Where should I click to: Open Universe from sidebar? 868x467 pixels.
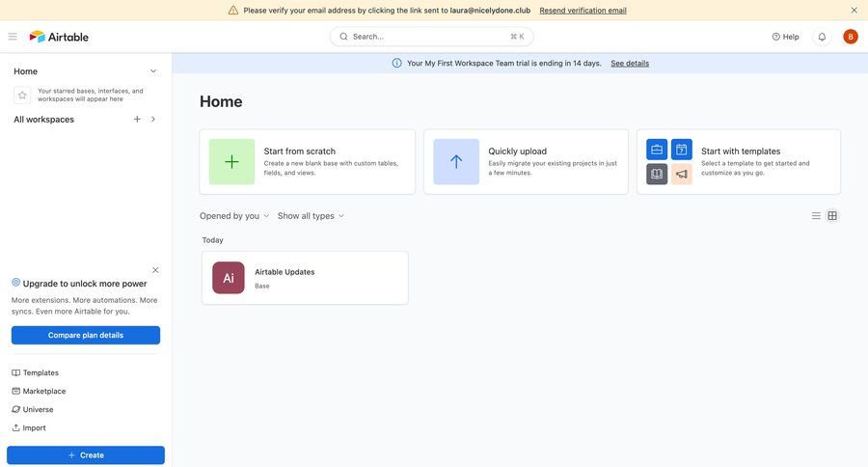33,409
